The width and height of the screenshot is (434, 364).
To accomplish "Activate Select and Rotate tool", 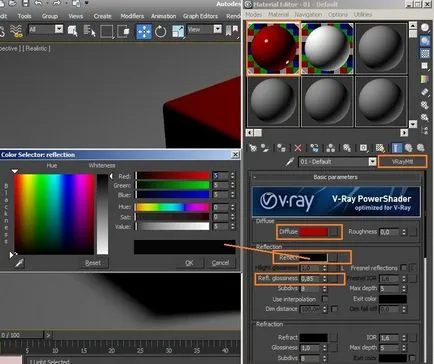I will 161,32.
